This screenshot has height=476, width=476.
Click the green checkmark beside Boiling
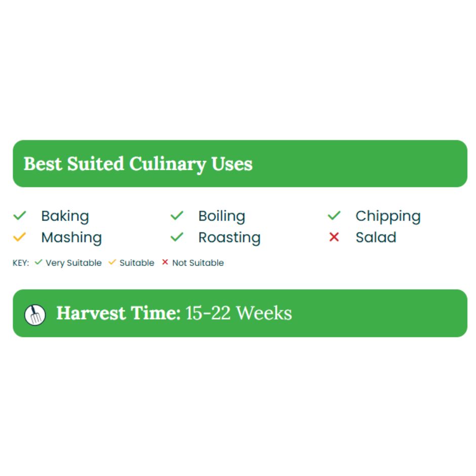coord(177,216)
